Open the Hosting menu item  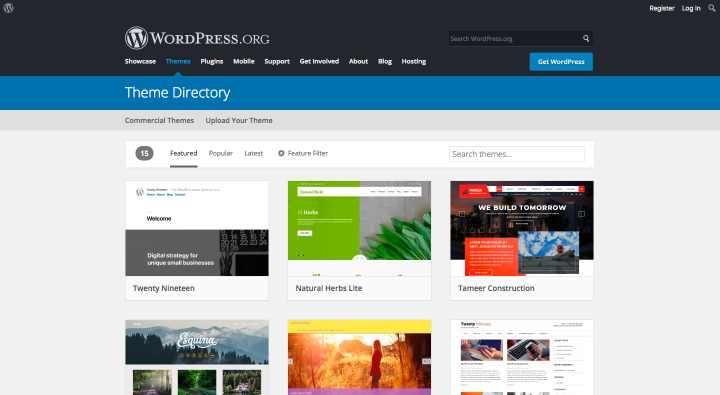[x=414, y=62]
